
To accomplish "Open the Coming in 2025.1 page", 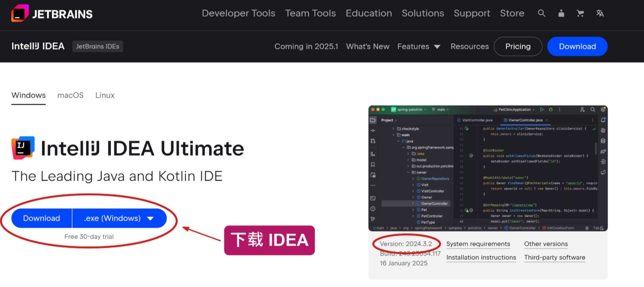I will (306, 46).
